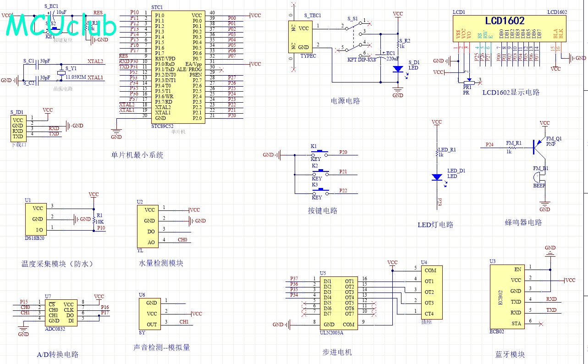The image size is (588, 364).
Task: Click the XTAL2 net label near S_C1
Action: point(95,61)
